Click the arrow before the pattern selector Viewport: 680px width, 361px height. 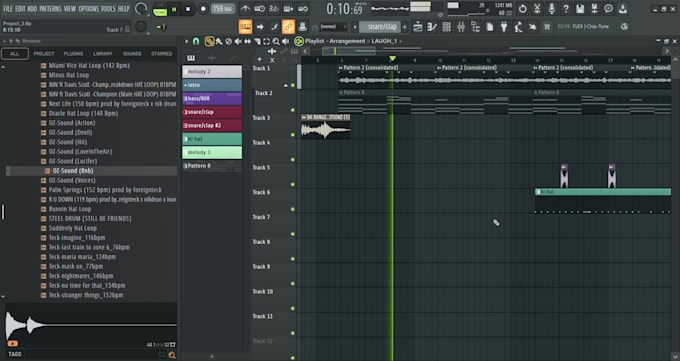tap(355, 27)
